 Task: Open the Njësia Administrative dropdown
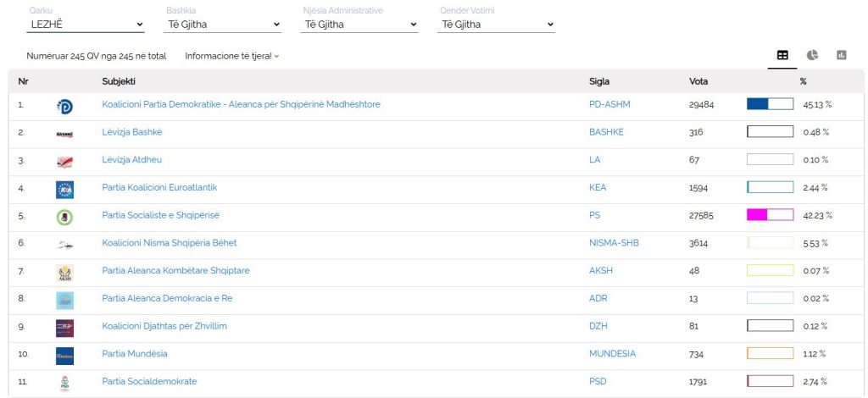pos(359,25)
